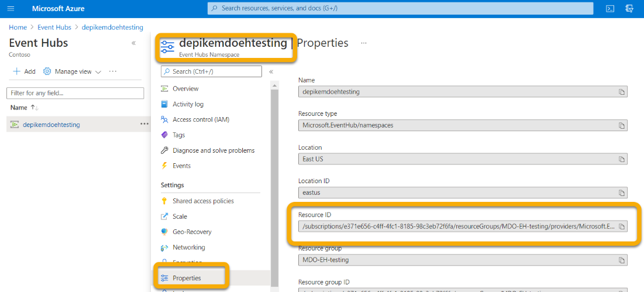The height and width of the screenshot is (292, 644).
Task: Copy the Location value East US
Action: [x=621, y=159]
